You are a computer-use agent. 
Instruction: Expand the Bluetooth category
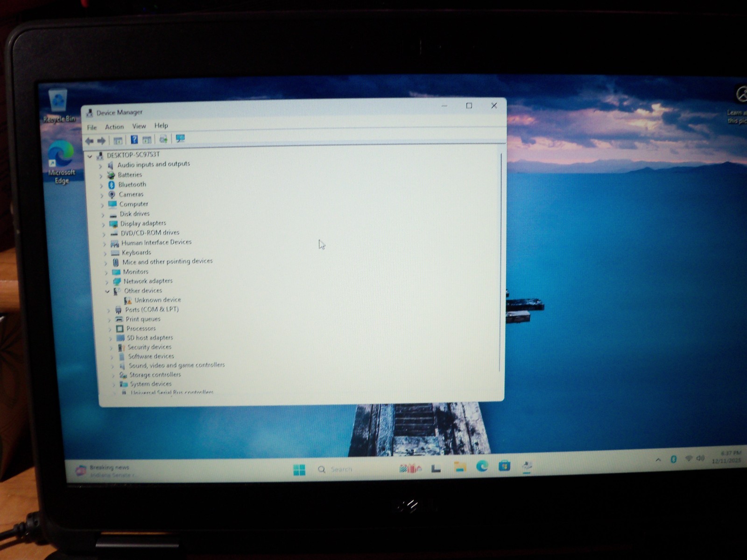click(101, 186)
